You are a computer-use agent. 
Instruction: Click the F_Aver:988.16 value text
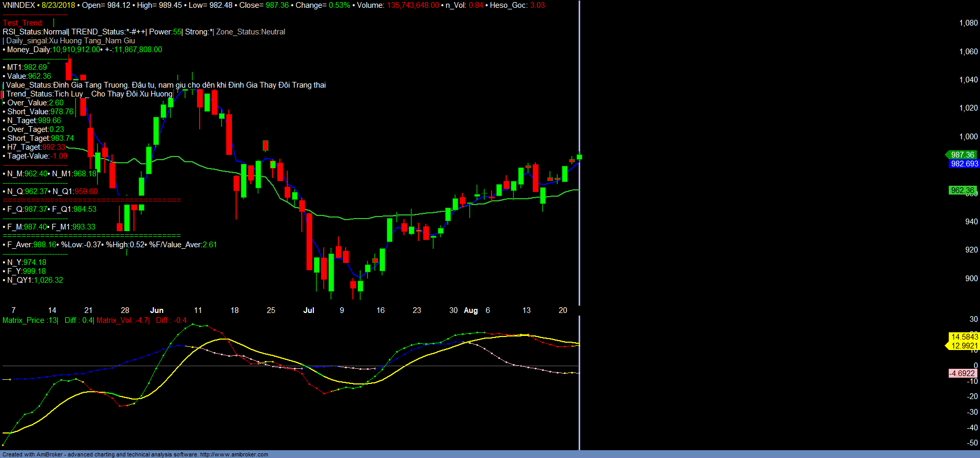tap(32, 245)
